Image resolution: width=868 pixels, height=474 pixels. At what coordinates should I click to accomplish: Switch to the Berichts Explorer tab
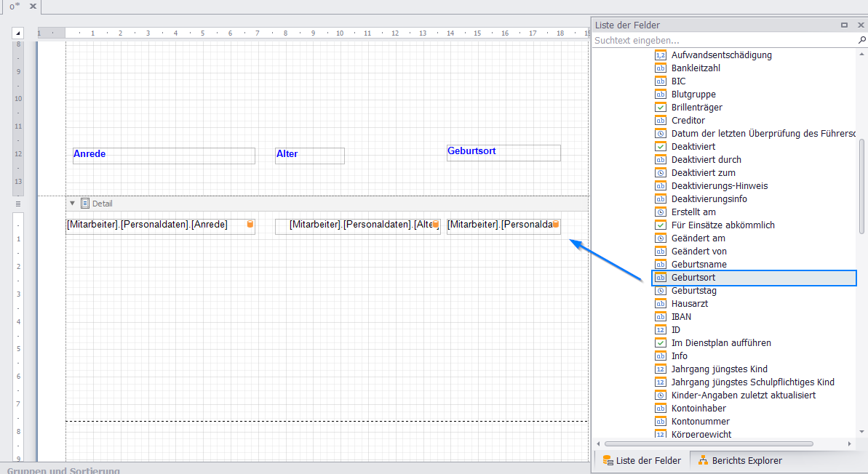coord(740,460)
